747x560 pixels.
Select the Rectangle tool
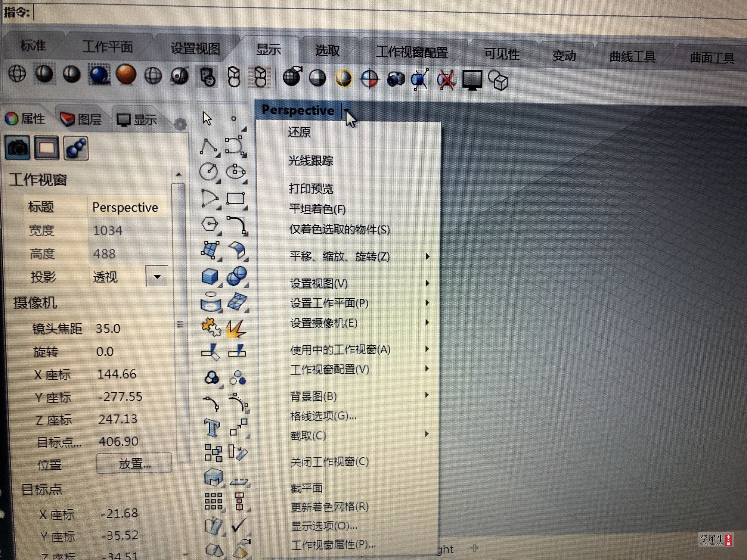(x=236, y=199)
